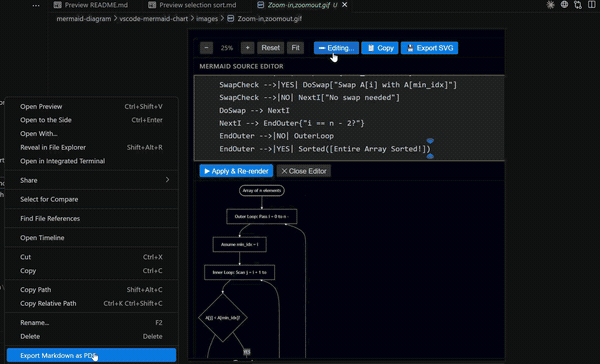This screenshot has width=600, height=364.
Task: Choose Copy Path from context menu
Action: [91, 290]
